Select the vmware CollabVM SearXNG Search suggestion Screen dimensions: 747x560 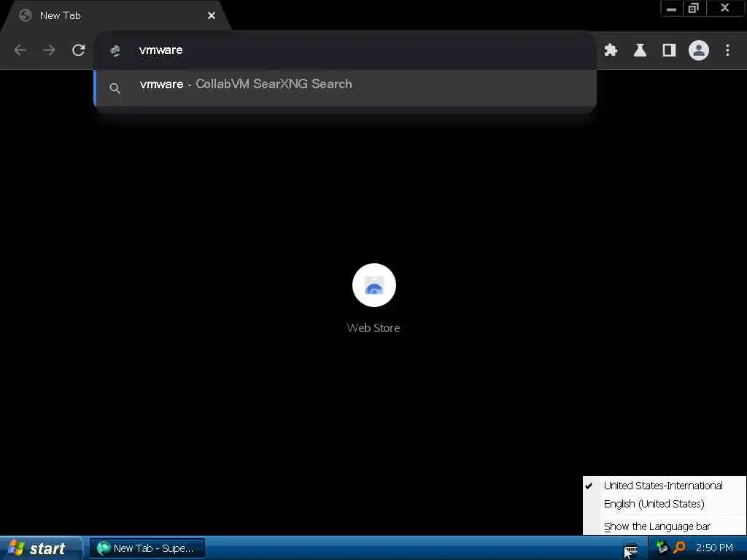click(x=345, y=87)
